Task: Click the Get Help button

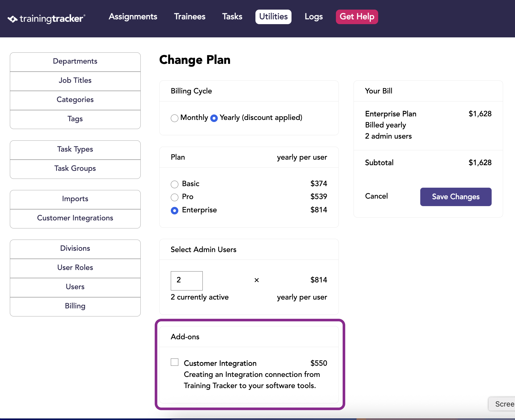Action: [x=357, y=17]
